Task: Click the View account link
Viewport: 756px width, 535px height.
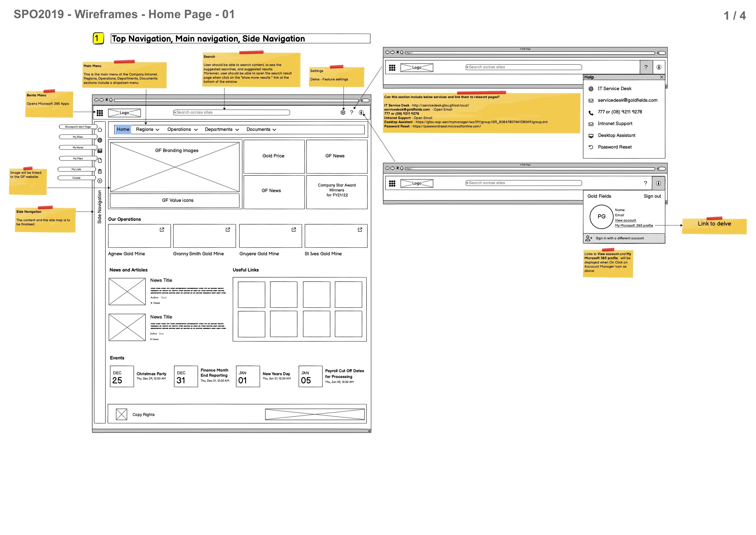Action: click(x=625, y=220)
